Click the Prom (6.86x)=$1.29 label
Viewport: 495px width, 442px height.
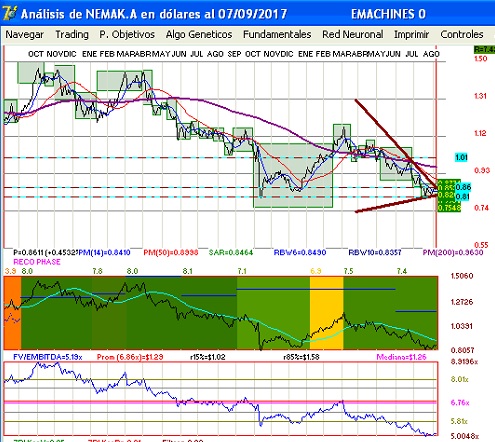[130, 357]
